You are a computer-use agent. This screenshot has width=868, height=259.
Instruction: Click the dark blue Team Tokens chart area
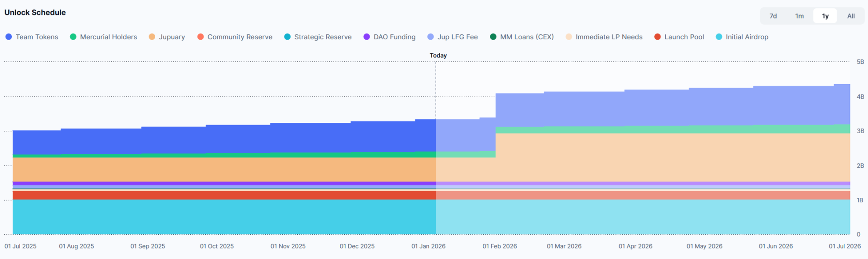pyautogui.click(x=220, y=140)
